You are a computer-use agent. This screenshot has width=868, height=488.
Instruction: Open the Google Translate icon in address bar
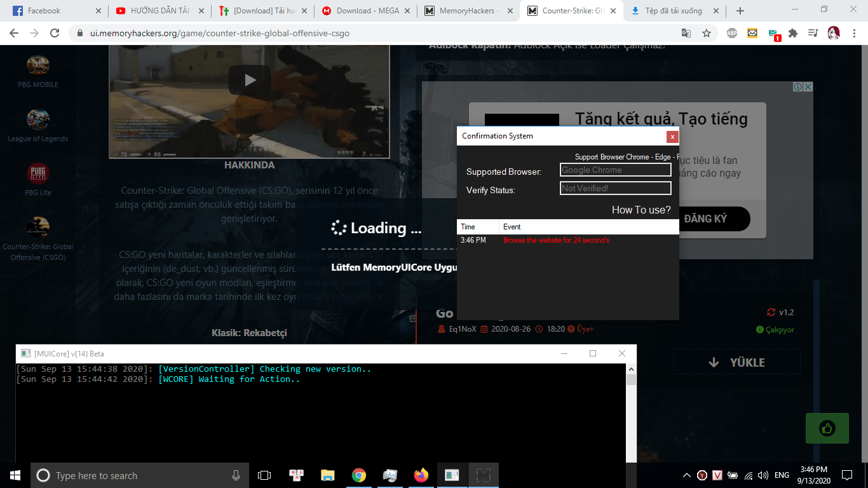[x=686, y=33]
